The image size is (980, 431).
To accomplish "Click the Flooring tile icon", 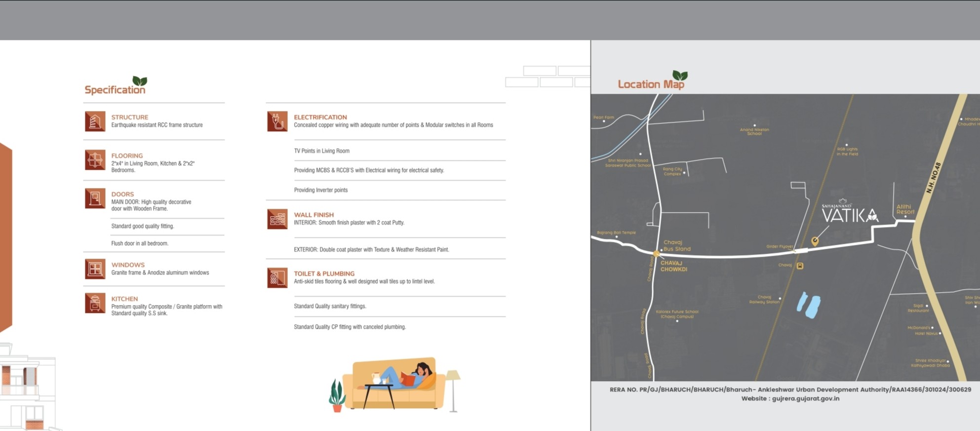I will click(95, 160).
